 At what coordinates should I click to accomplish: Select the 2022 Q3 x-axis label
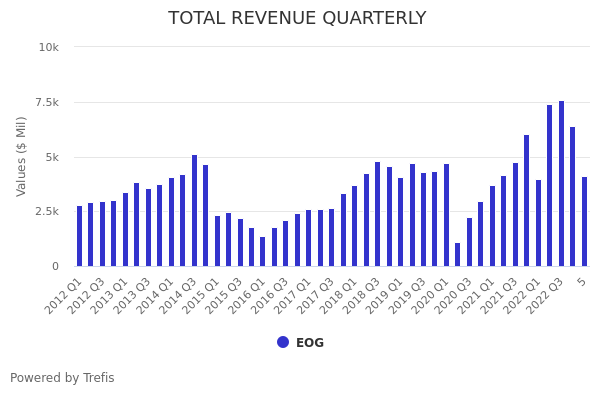pyautogui.click(x=544, y=295)
